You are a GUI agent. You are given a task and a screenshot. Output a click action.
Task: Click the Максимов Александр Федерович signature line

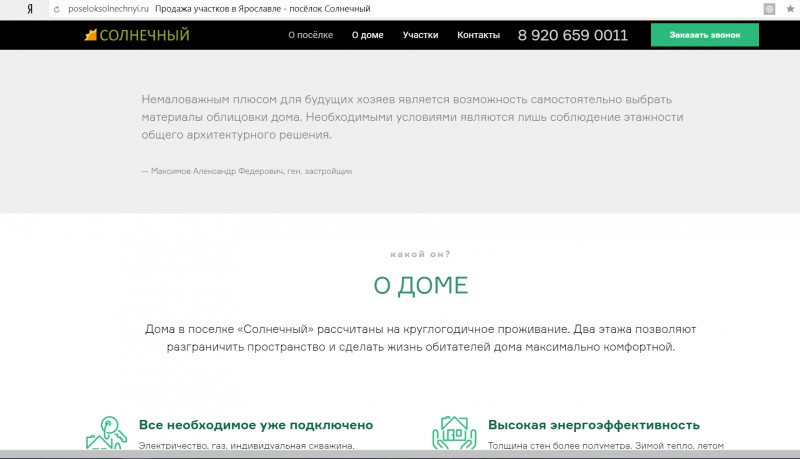pyautogui.click(x=247, y=171)
